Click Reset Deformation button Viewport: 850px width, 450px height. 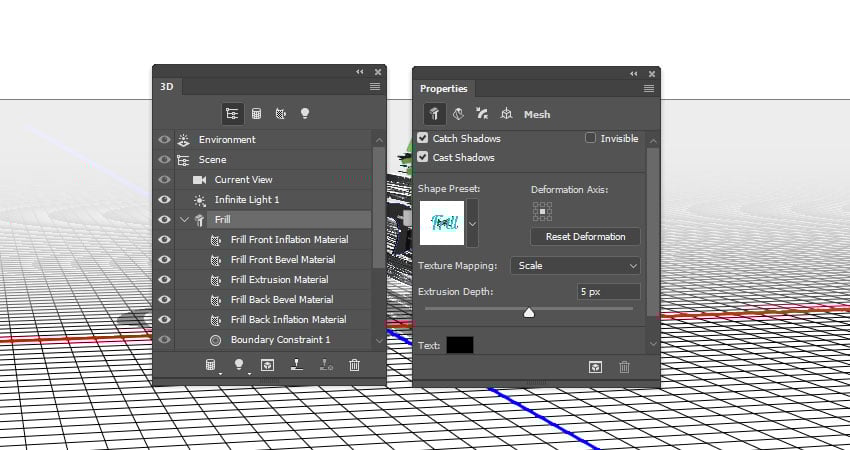[585, 237]
